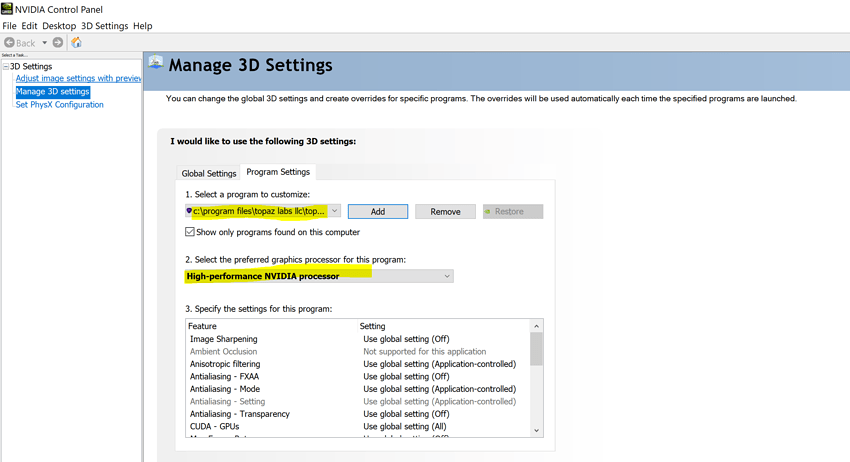Image resolution: width=850 pixels, height=462 pixels.
Task: Open Back history dropdown arrow
Action: [x=44, y=42]
